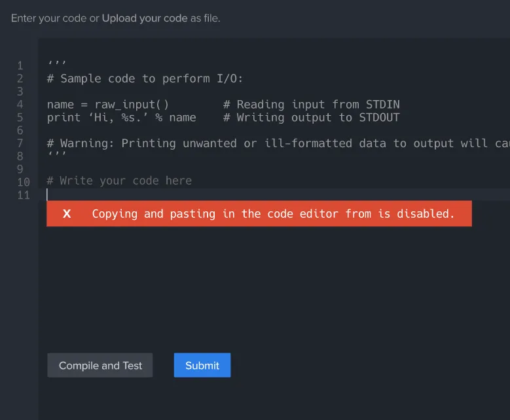Click line number 10 in the gutter
Image resolution: width=510 pixels, height=420 pixels.
(x=24, y=182)
